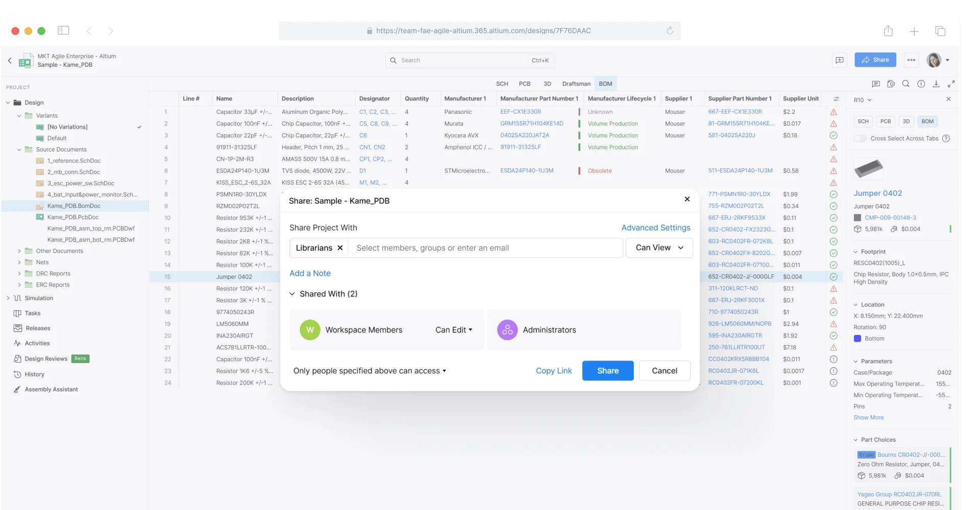The height and width of the screenshot is (510, 980).
Task: Show all browser tabs overview icon
Action: point(940,31)
